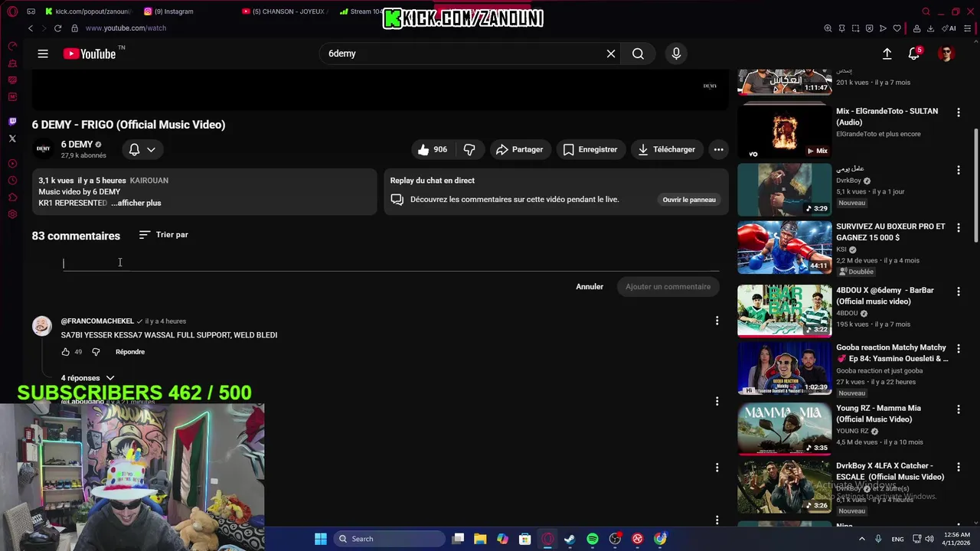The image size is (980, 551).
Task: Add page to bookmarks with heart icon
Action: click(897, 28)
